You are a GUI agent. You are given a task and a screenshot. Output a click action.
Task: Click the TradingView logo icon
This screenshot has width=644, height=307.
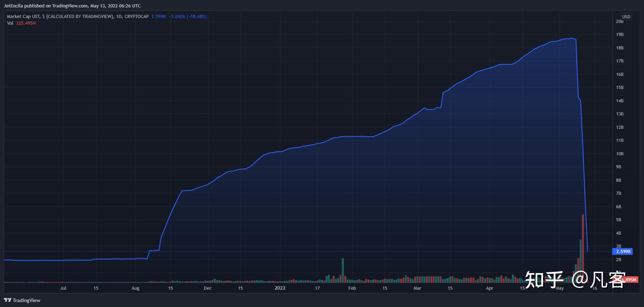[7, 300]
